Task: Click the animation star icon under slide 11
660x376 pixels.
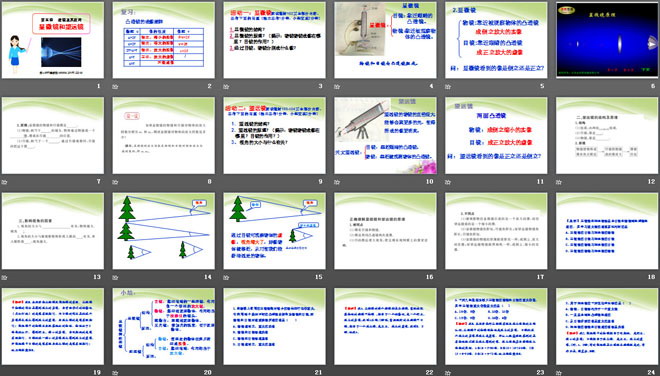Action: coord(447,182)
